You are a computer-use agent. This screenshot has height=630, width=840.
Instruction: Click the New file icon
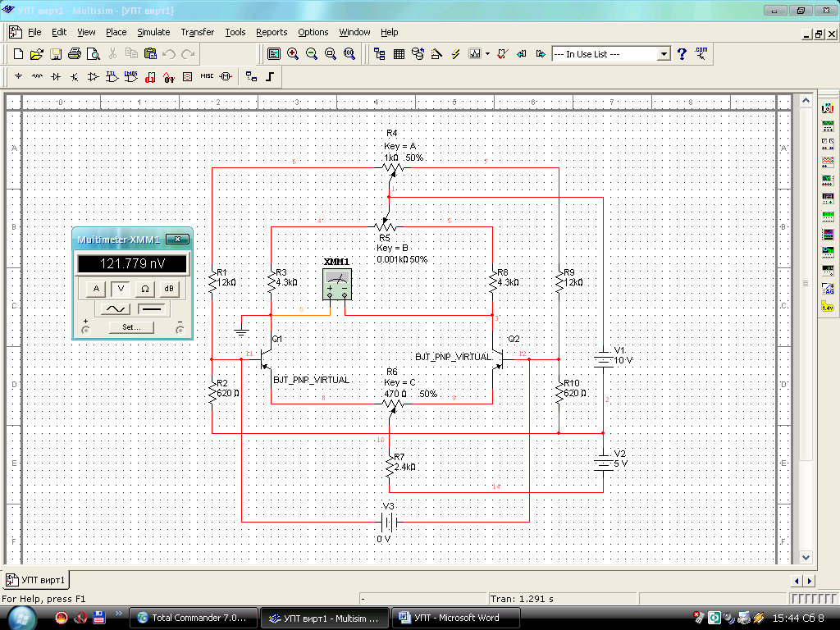tap(18, 54)
